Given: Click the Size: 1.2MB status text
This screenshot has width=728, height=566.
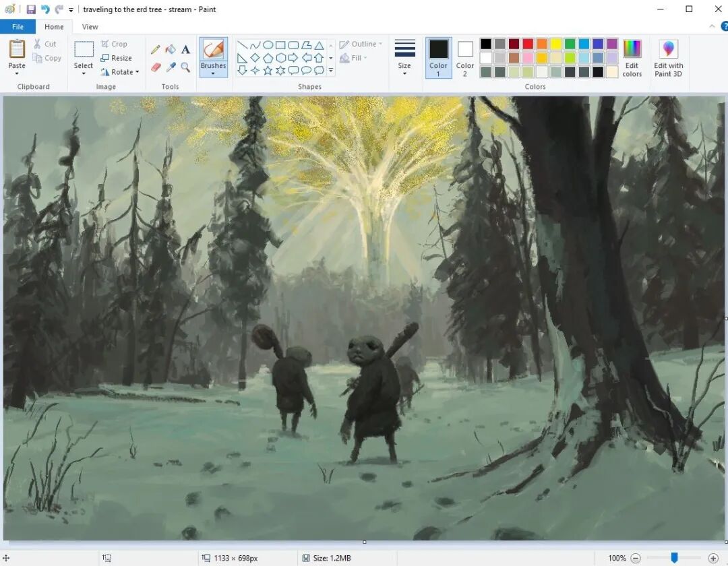Looking at the screenshot, I should [332, 558].
